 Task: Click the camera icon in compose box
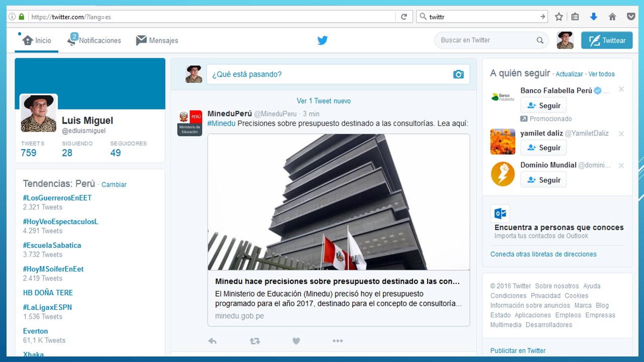(x=458, y=74)
